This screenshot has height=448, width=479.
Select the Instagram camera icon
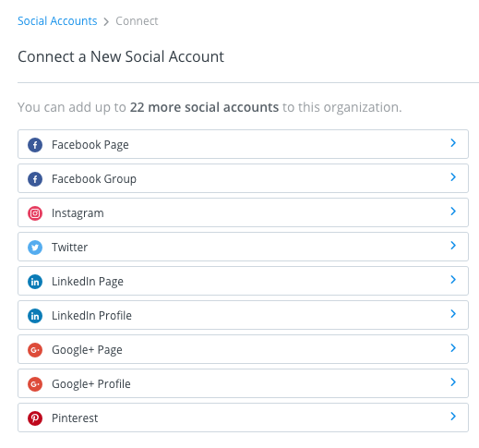[x=35, y=213]
